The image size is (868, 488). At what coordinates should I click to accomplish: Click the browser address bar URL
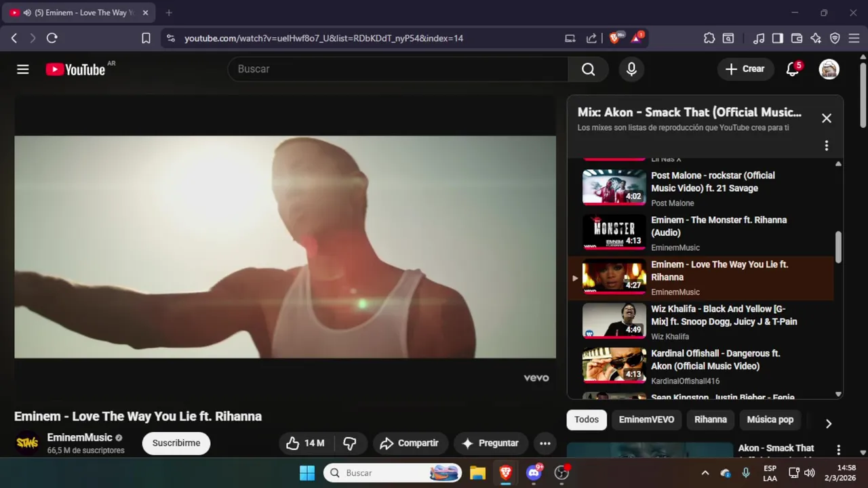(323, 39)
